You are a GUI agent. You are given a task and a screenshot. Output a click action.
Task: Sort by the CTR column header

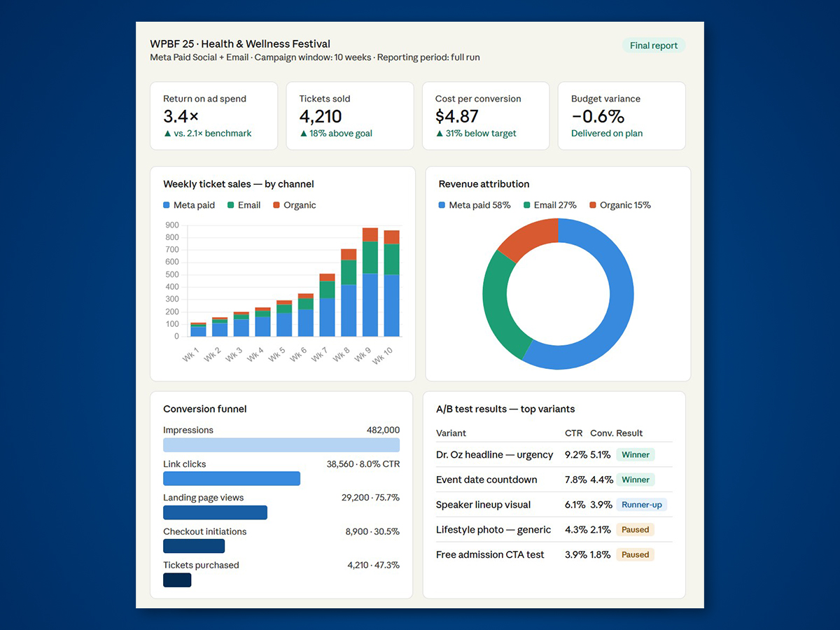(x=573, y=433)
